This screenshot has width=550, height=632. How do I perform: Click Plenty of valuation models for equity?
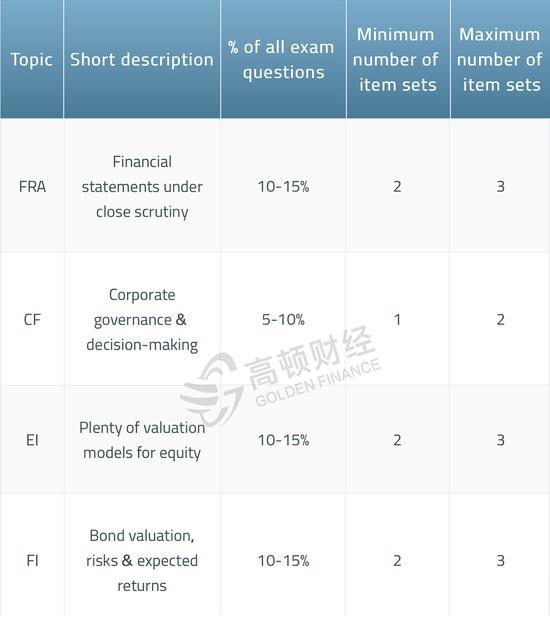tap(142, 440)
